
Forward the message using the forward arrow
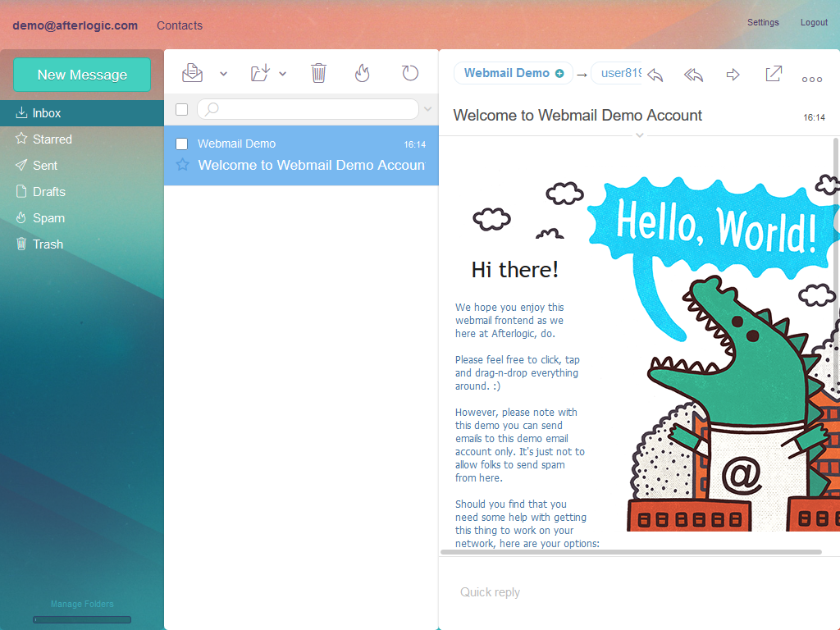(733, 75)
